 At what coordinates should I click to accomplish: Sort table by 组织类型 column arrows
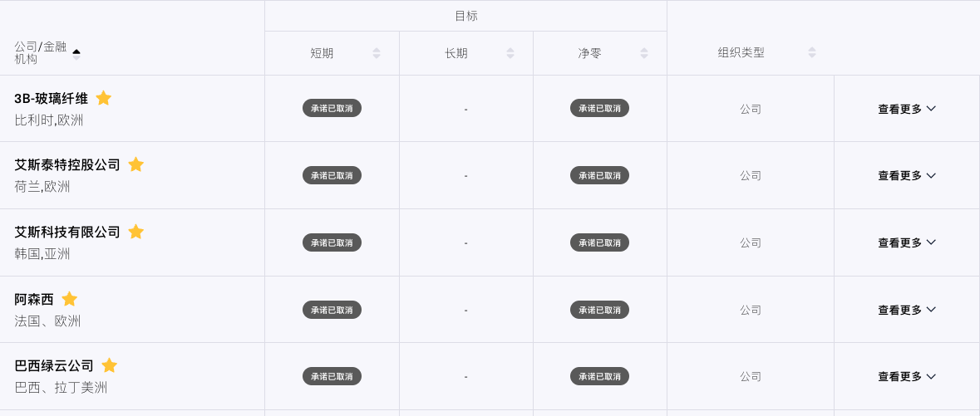pyautogui.click(x=812, y=52)
